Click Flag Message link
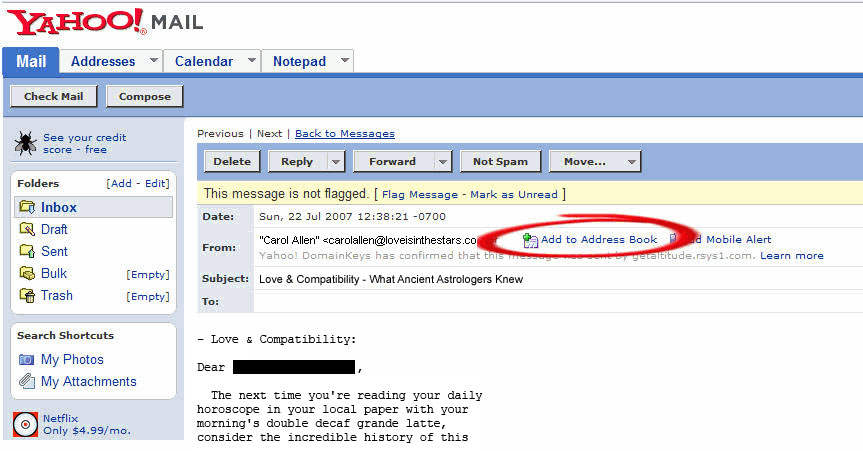This screenshot has height=451, width=863. coord(420,194)
